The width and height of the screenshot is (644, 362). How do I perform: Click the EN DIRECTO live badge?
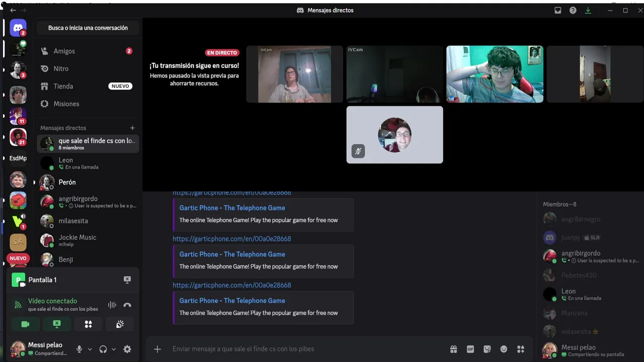[x=222, y=53]
